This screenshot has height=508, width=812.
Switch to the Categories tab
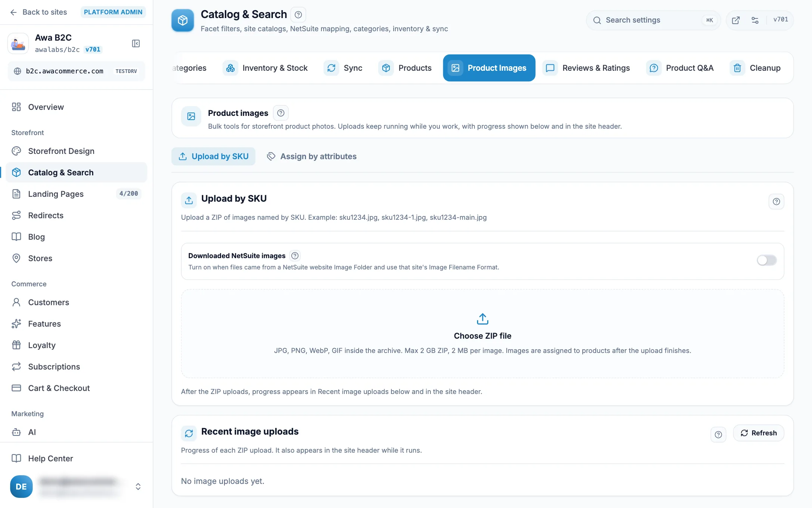[x=189, y=68]
